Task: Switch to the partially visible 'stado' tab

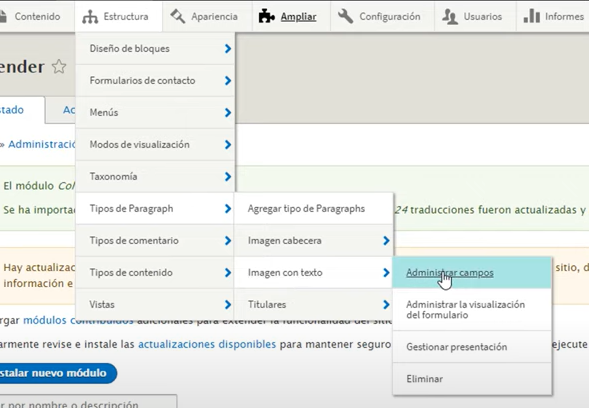Action: [x=22, y=110]
